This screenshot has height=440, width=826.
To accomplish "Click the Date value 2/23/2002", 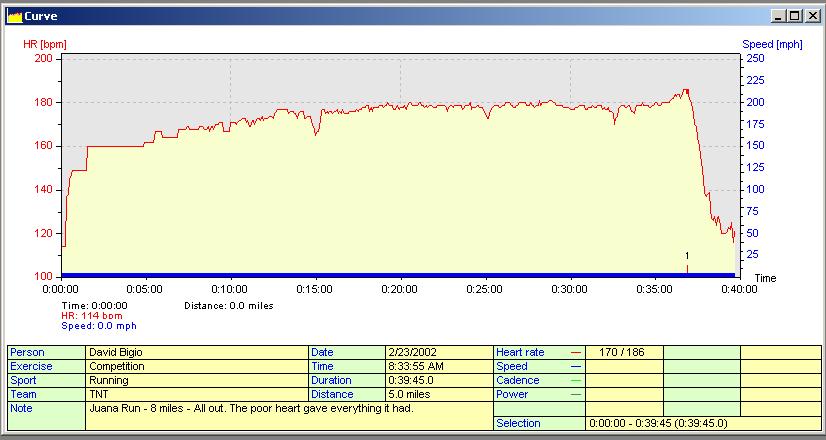I will pos(412,353).
